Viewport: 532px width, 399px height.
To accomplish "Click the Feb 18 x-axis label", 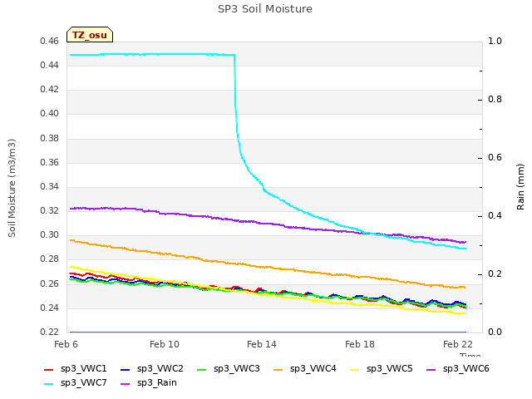I will point(360,344).
